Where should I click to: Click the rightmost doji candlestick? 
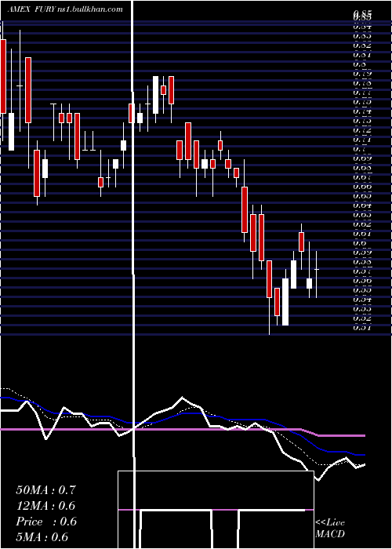point(317,274)
